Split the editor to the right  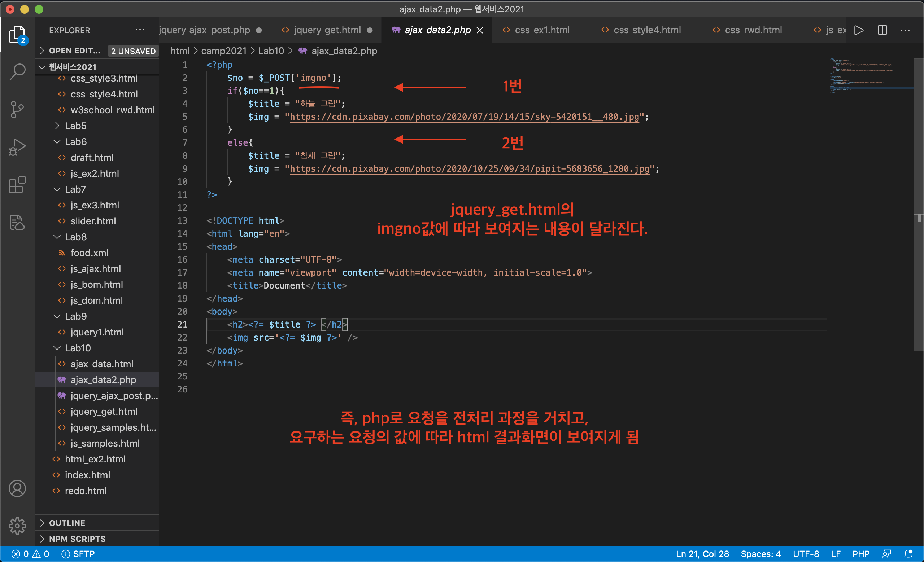882,30
